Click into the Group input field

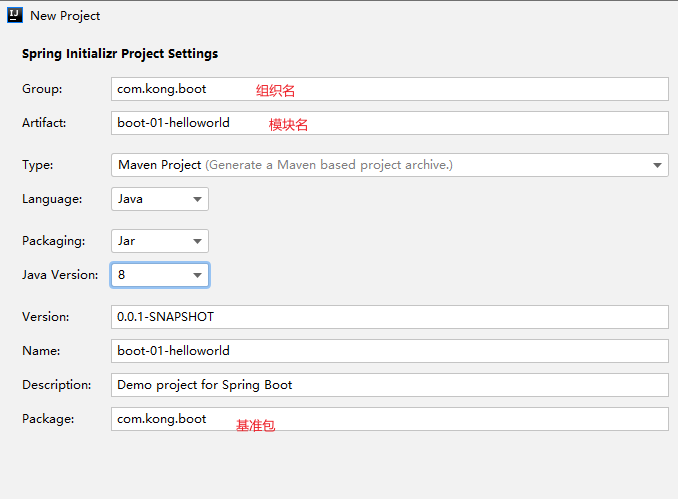click(390, 89)
